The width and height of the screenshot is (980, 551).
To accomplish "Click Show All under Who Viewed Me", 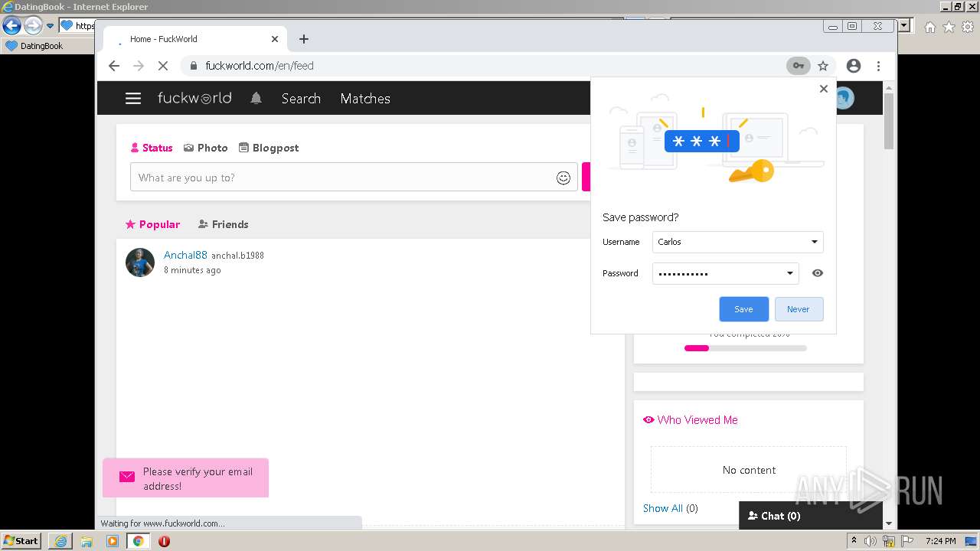I will pyautogui.click(x=663, y=508).
